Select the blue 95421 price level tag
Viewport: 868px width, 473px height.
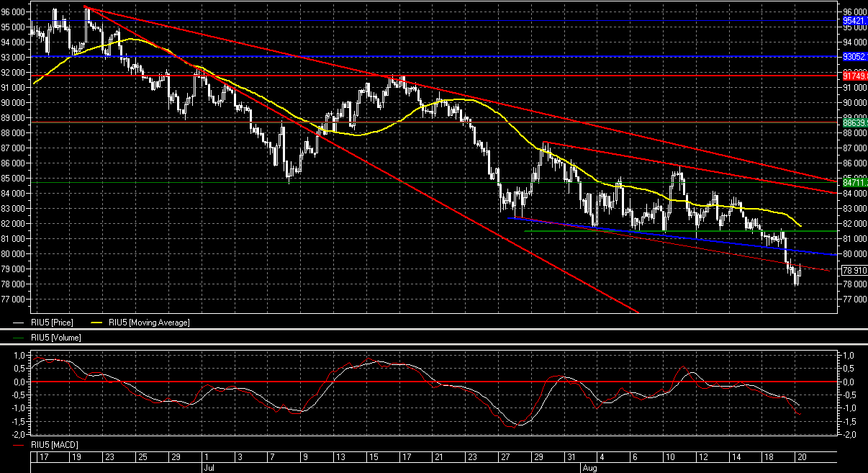[x=854, y=21]
